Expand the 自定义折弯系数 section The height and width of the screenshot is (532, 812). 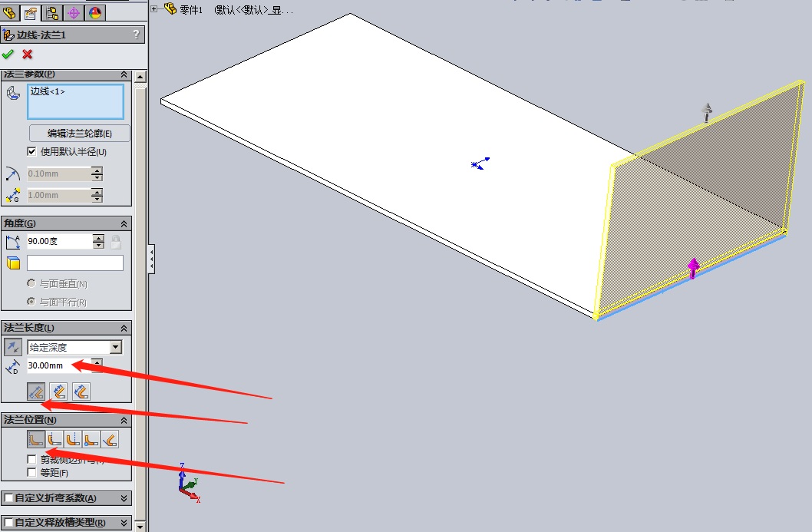click(124, 497)
